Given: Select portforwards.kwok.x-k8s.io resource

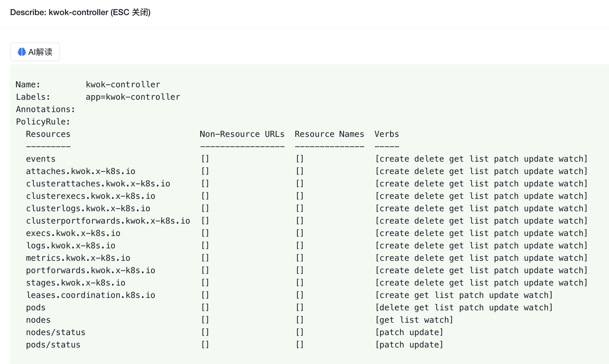Looking at the screenshot, I should [x=91, y=270].
